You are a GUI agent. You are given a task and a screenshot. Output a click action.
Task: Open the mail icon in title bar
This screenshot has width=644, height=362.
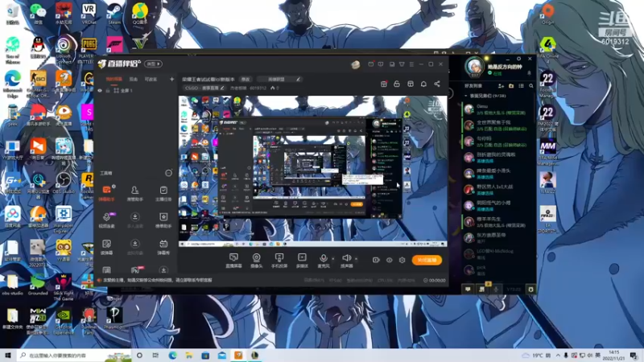click(x=370, y=64)
